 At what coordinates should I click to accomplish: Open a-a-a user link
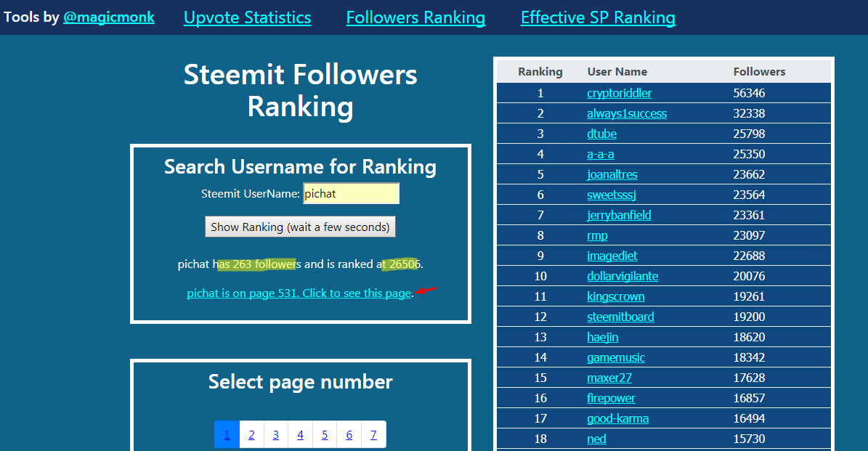tap(600, 155)
